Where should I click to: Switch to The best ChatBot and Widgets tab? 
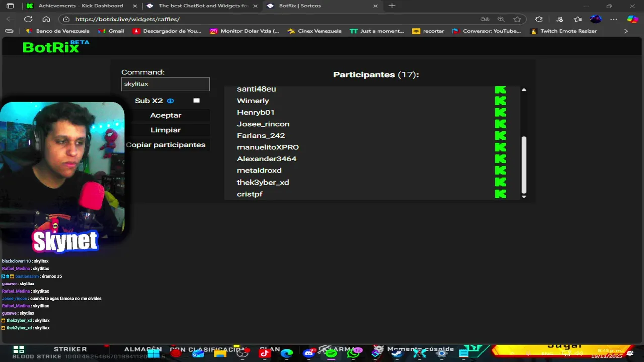point(203,6)
